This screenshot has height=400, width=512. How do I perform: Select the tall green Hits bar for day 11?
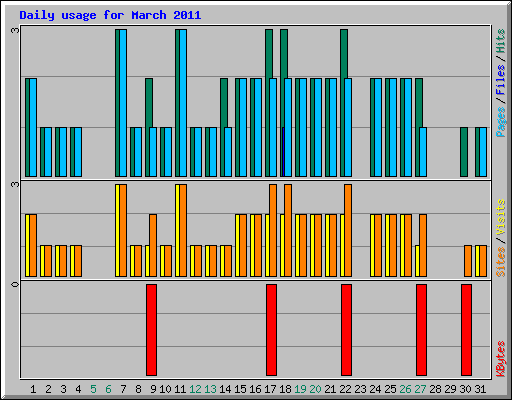(177, 103)
